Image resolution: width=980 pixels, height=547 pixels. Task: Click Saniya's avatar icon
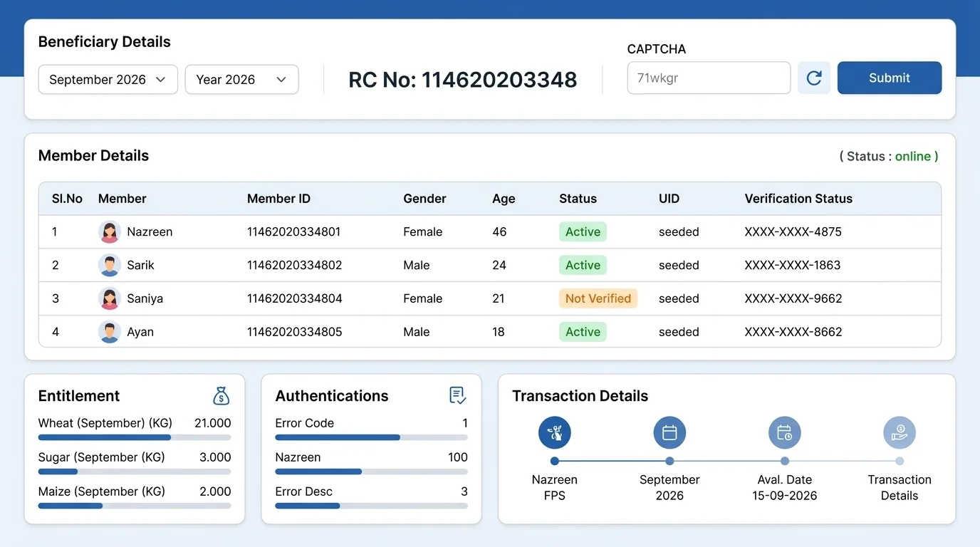click(109, 298)
